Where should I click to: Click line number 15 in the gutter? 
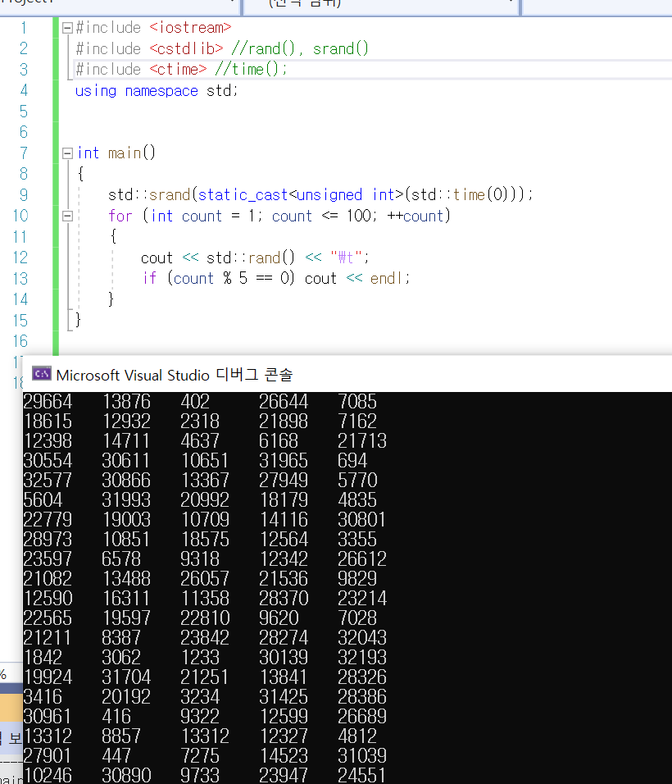click(20, 321)
